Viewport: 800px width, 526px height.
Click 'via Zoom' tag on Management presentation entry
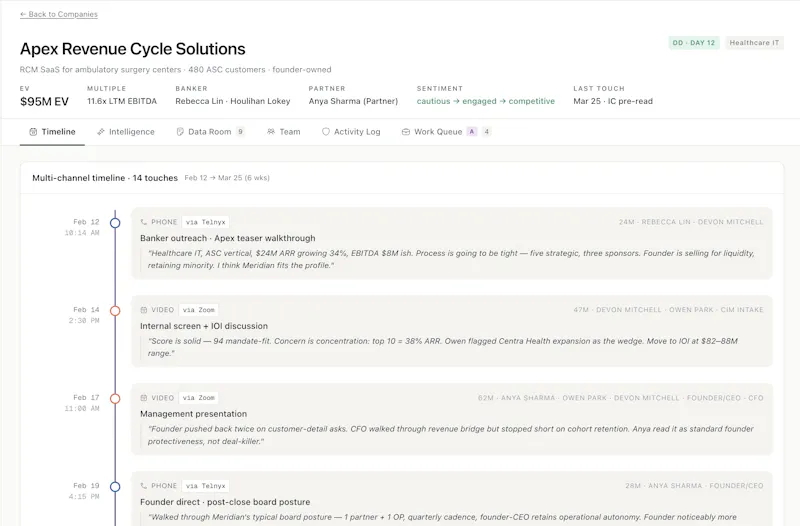[199, 398]
